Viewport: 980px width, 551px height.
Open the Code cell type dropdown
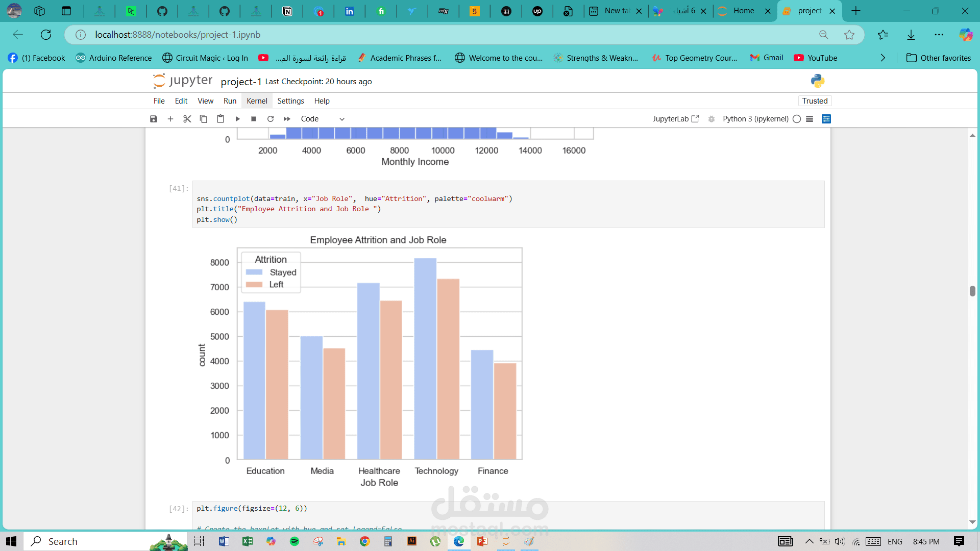click(x=323, y=119)
